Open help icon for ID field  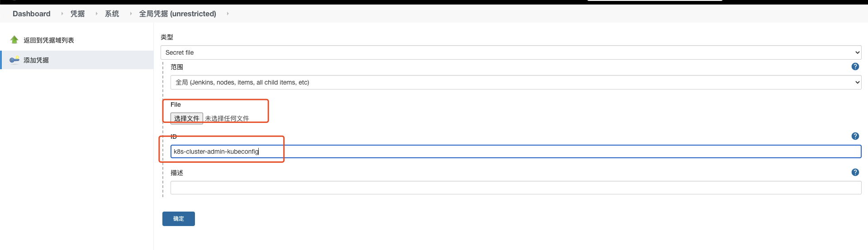point(855,136)
